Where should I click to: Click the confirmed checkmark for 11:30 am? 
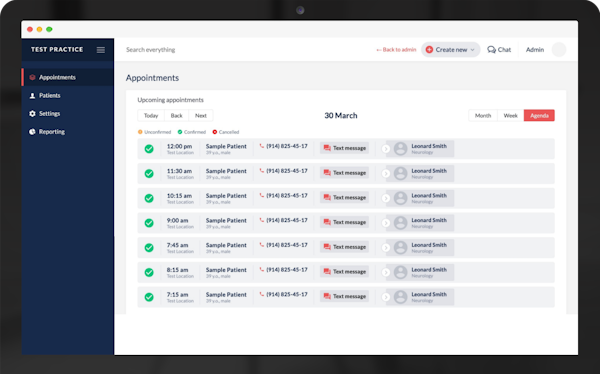point(149,174)
